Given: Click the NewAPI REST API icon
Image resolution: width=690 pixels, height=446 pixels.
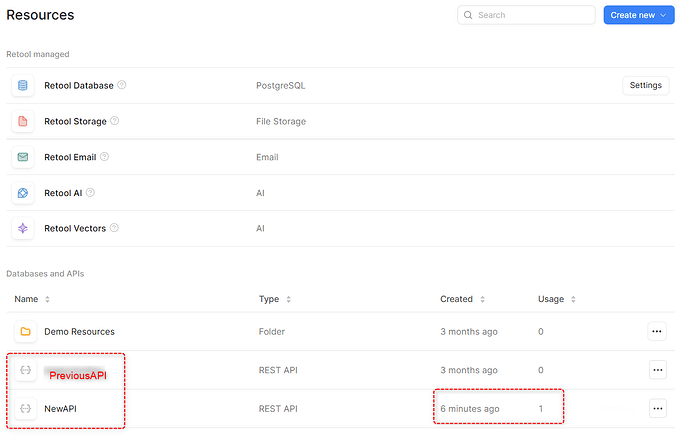Looking at the screenshot, I should (x=24, y=408).
